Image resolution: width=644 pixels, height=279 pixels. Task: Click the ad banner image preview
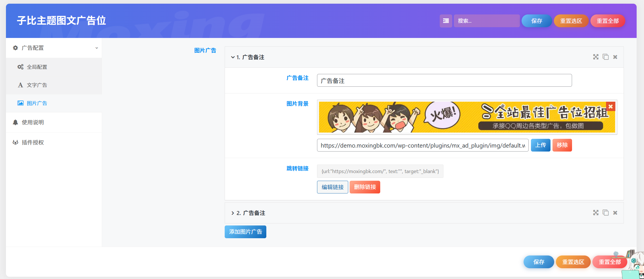[x=465, y=117]
